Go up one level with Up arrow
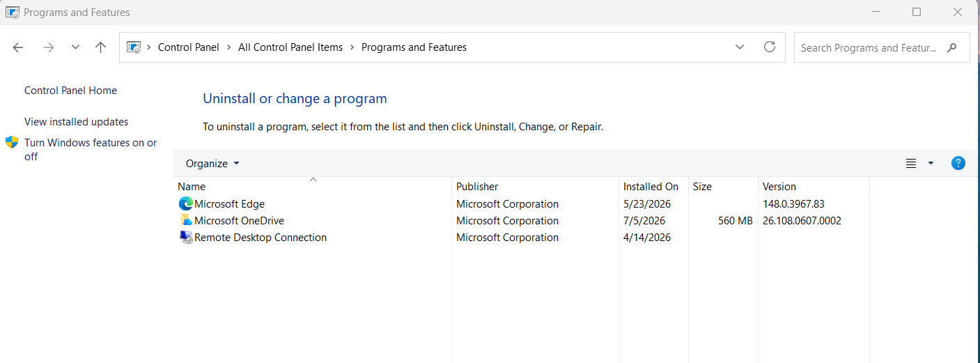 101,47
